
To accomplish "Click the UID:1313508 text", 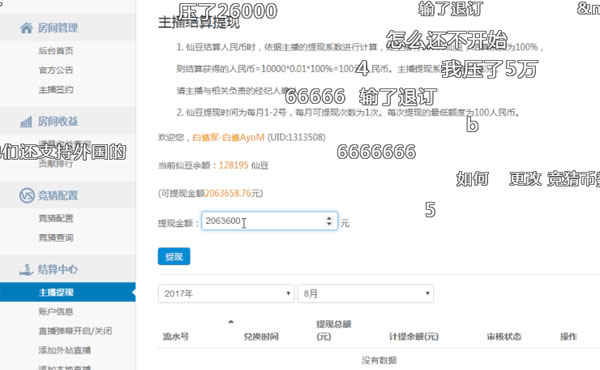I will tap(296, 137).
